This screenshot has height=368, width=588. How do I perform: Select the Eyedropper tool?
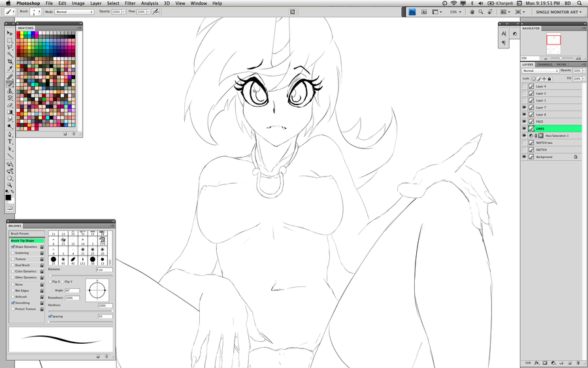click(10, 69)
